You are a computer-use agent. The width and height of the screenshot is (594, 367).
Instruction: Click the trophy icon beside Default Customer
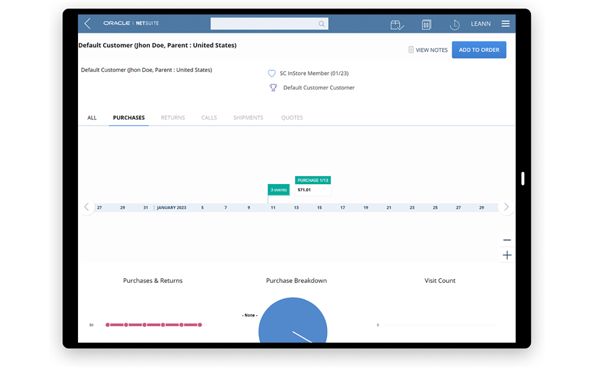tap(273, 88)
